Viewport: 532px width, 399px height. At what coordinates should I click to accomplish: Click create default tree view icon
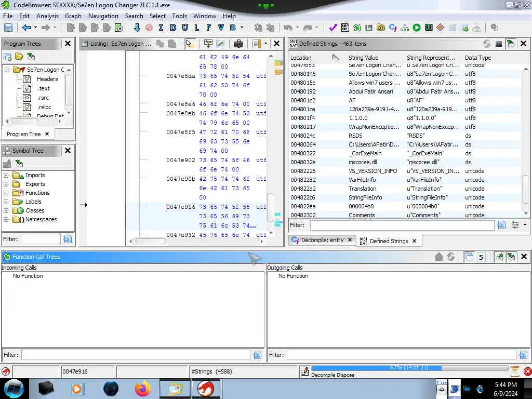[7, 57]
